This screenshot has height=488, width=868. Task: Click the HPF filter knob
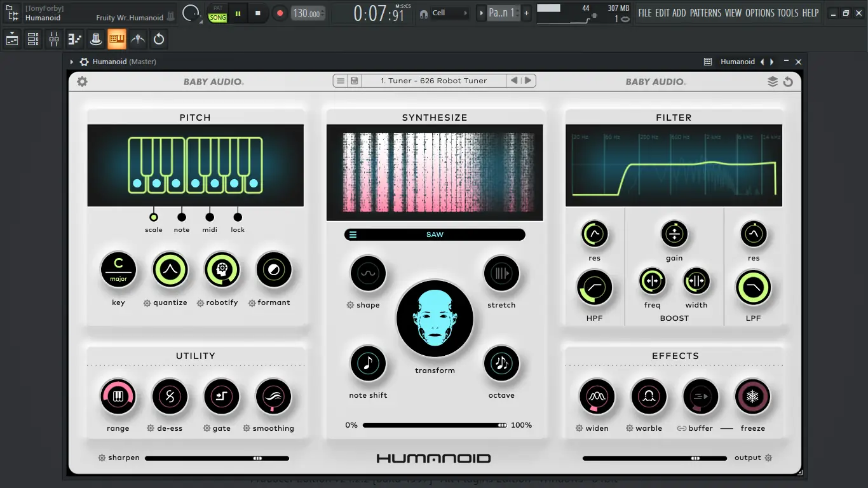[x=595, y=288]
